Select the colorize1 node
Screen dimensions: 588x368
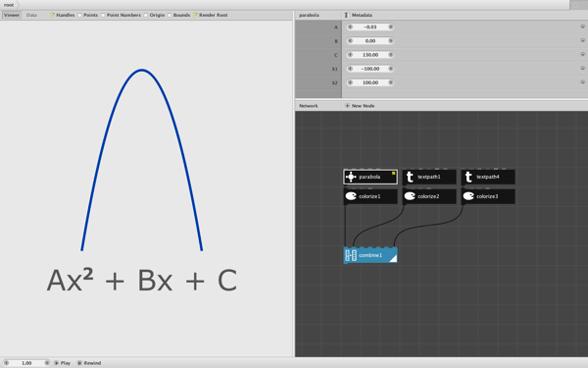370,196
